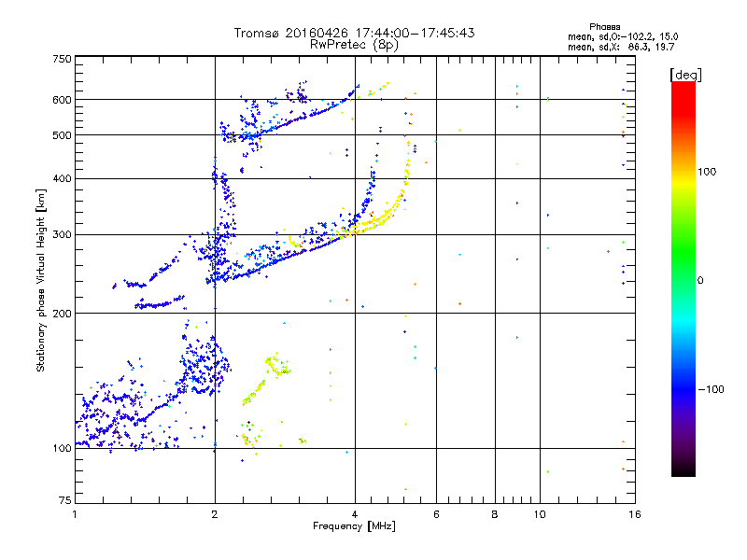This screenshot has height=560, width=747.
Task: Click the y-axis '75' tick label
Action: (x=65, y=500)
